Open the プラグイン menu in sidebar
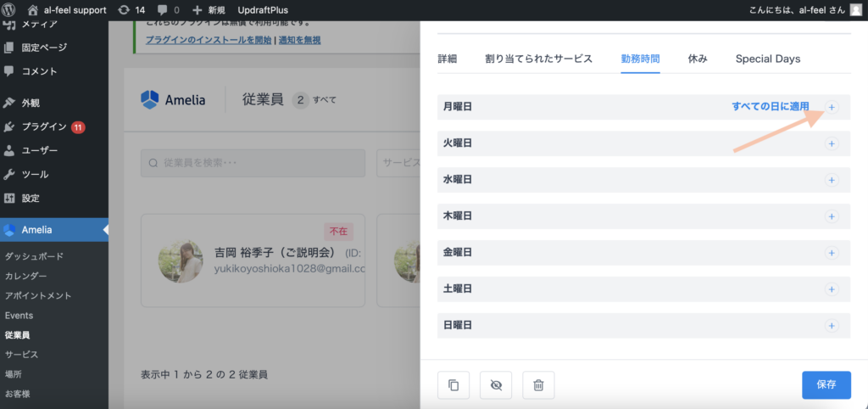 pyautogui.click(x=44, y=126)
